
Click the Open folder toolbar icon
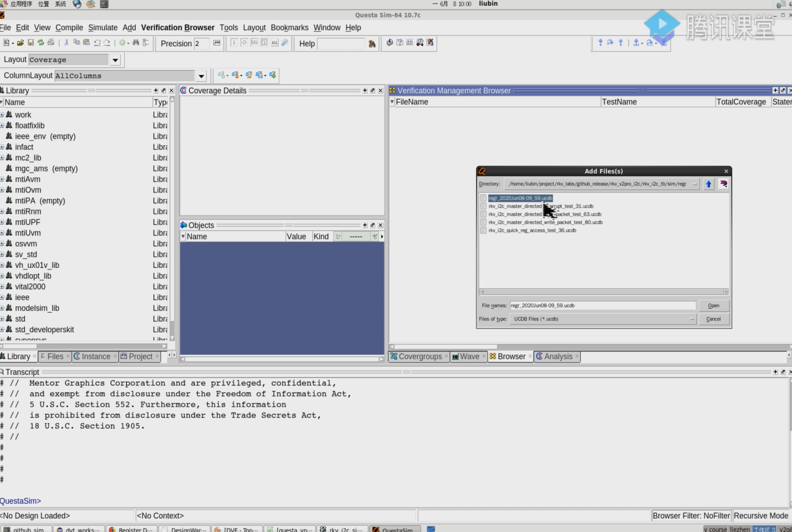[20, 43]
